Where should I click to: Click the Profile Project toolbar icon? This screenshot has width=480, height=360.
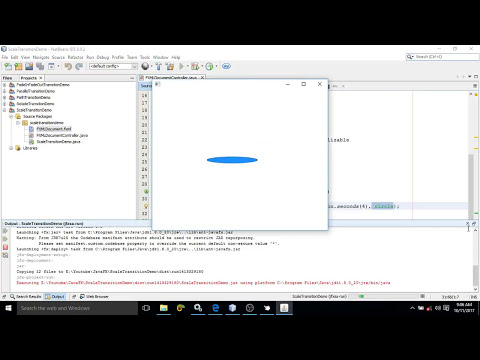tap(209, 66)
